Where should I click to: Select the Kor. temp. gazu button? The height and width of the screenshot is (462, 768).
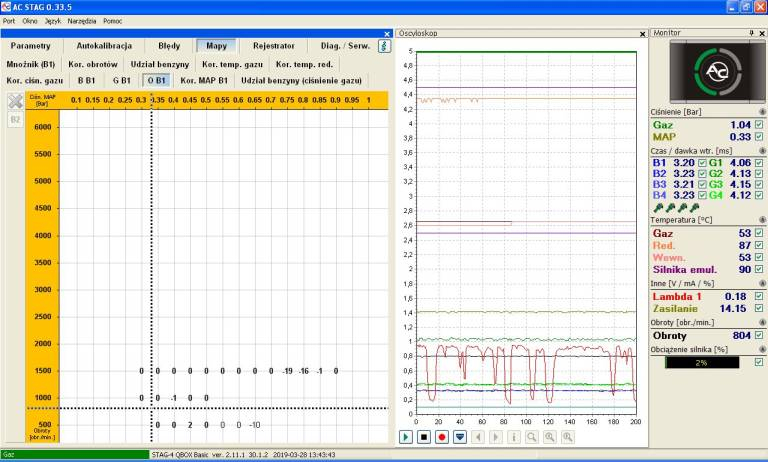click(x=233, y=64)
